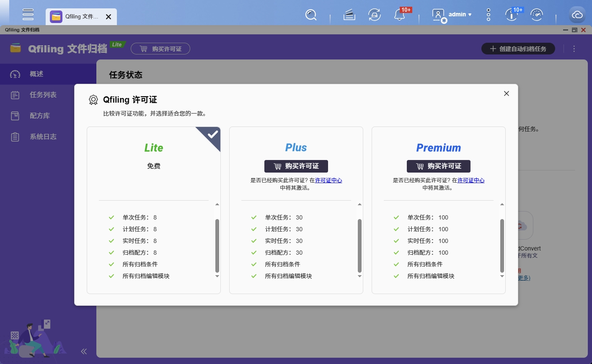Viewport: 592px width, 364px height.
Task: Open notifications bell with 10+ badge
Action: click(x=399, y=15)
